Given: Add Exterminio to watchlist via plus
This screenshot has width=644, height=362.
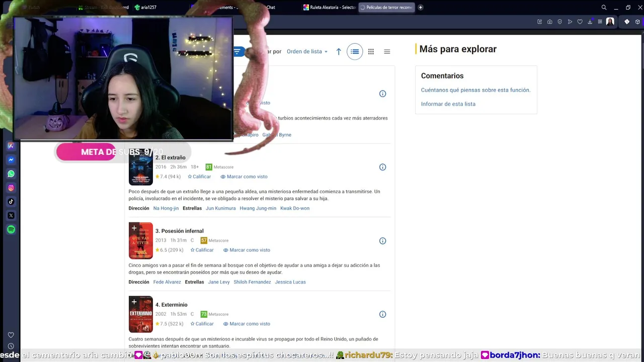Looking at the screenshot, I should click(x=134, y=302).
